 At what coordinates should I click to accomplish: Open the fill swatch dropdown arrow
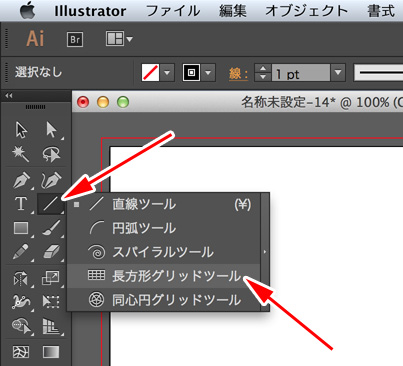click(167, 72)
